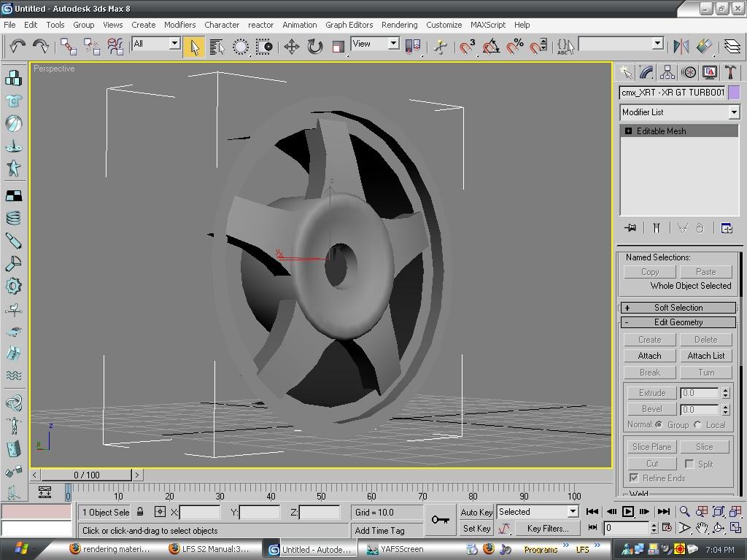
Task: Toggle the Angle Snap icon
Action: click(x=492, y=47)
